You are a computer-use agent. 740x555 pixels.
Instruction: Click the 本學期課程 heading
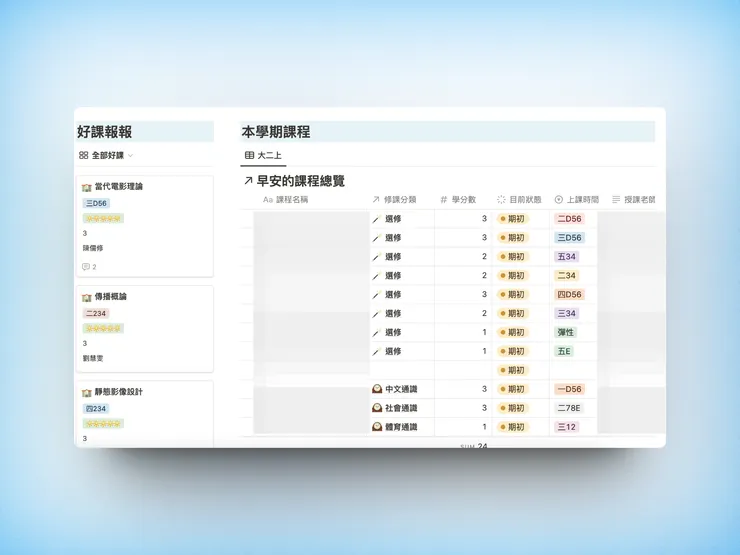[276, 132]
